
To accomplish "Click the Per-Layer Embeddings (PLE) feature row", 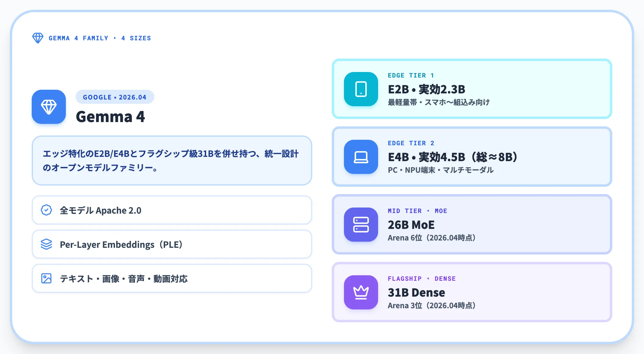I will click(x=172, y=244).
